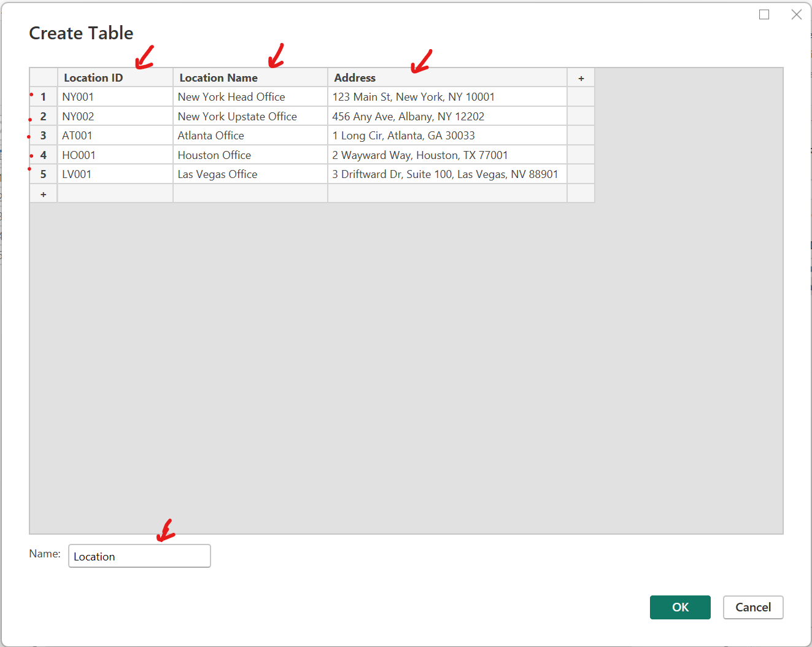Cancel the Create Table dialog
The image size is (812, 647).
pos(753,607)
